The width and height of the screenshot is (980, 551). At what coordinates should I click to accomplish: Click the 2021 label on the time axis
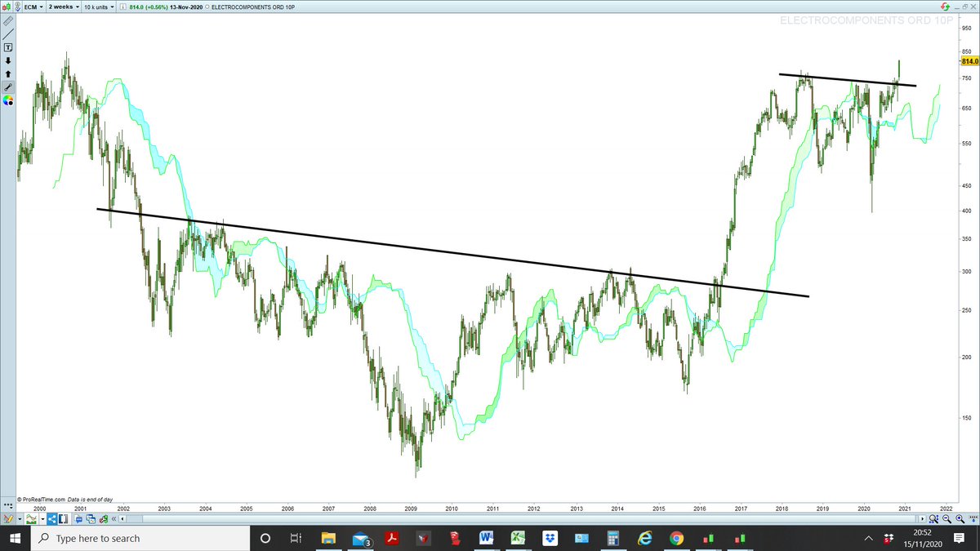click(x=905, y=508)
